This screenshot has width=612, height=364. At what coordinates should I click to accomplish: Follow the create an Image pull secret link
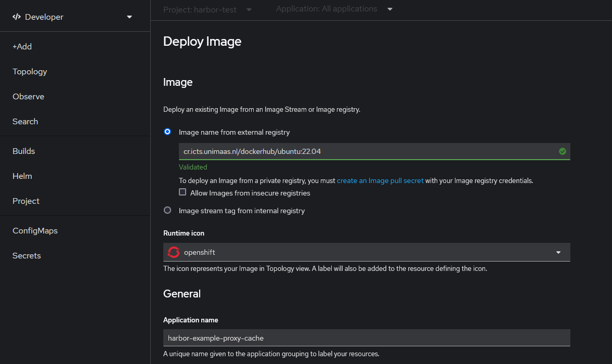[380, 180]
